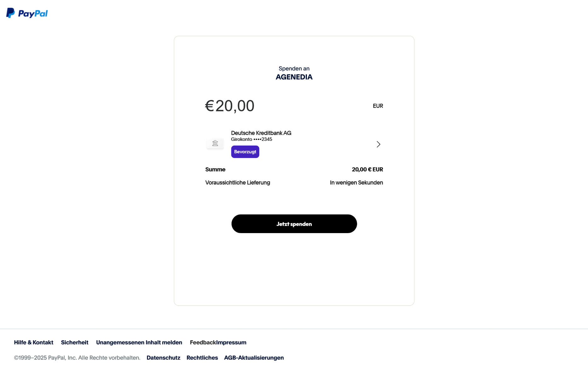Click the €20,00 donation amount field

click(x=230, y=106)
